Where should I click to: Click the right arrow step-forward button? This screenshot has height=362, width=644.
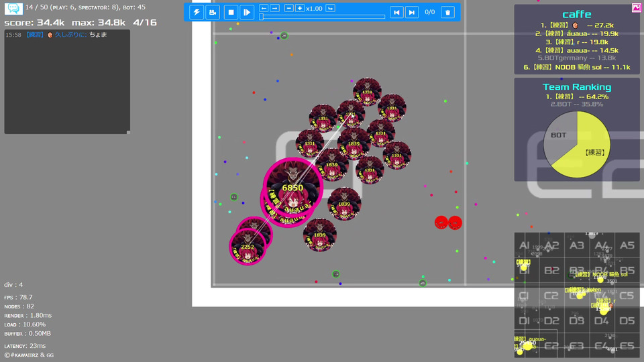tap(275, 8)
